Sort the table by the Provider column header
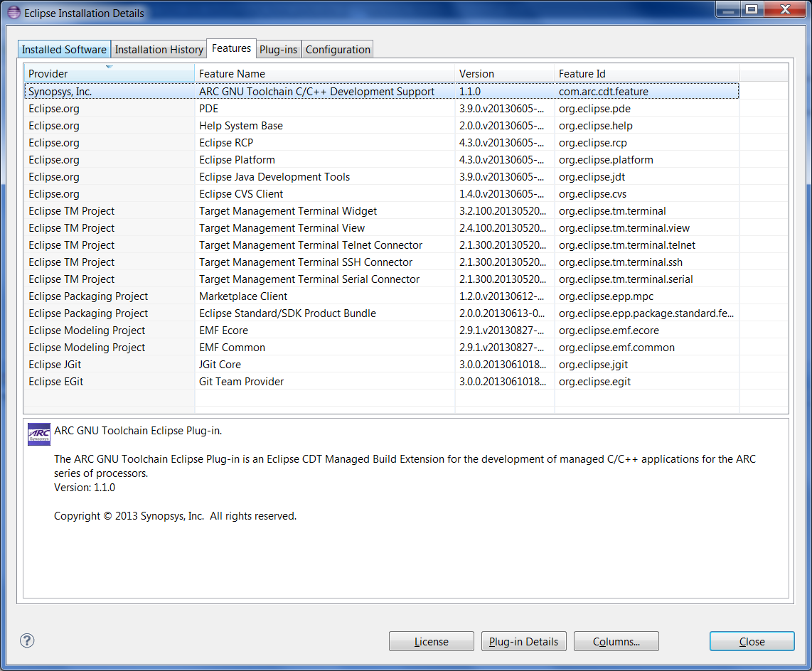This screenshot has width=812, height=671. pos(109,73)
